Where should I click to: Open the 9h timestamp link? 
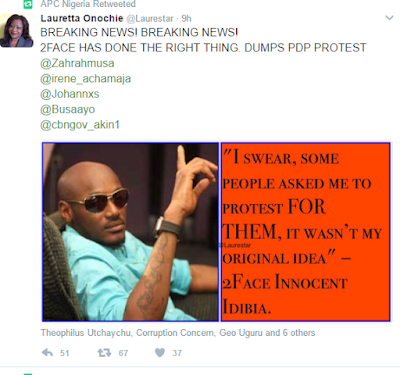coord(186,19)
